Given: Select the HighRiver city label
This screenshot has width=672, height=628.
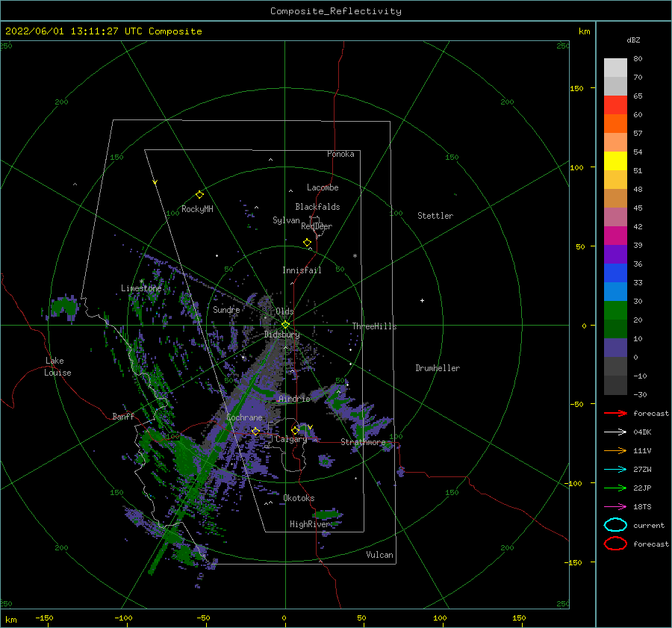Looking at the screenshot, I should 310,524.
